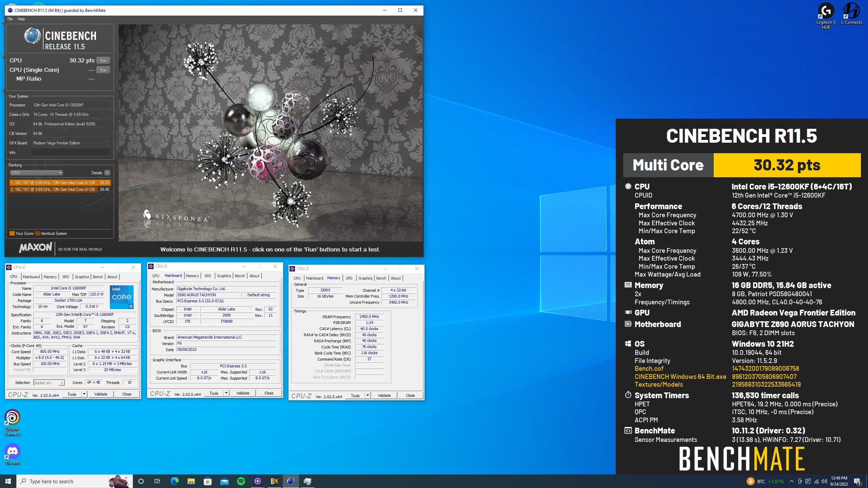The image size is (868, 488).
Task: Click the Cinebench window title bar icon
Action: (x=10, y=10)
